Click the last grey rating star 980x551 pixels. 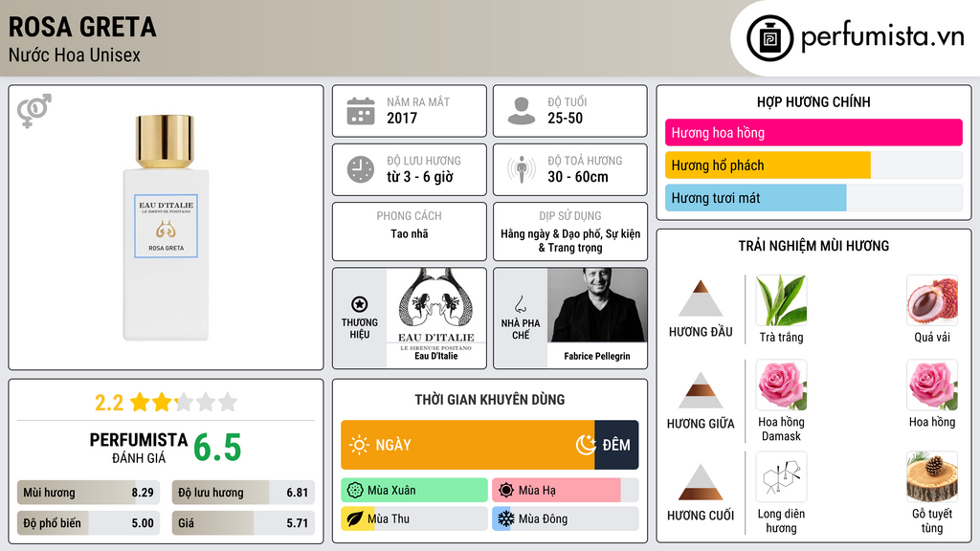[x=228, y=402]
